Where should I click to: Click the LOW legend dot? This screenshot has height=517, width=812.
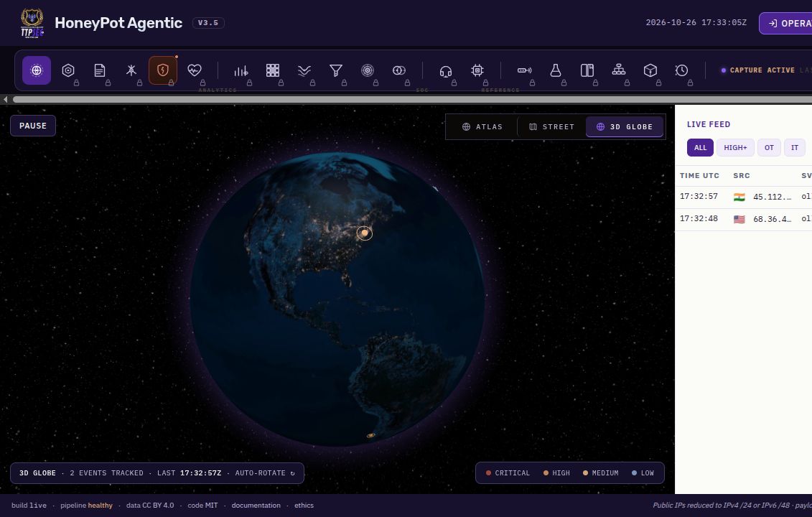coord(635,473)
